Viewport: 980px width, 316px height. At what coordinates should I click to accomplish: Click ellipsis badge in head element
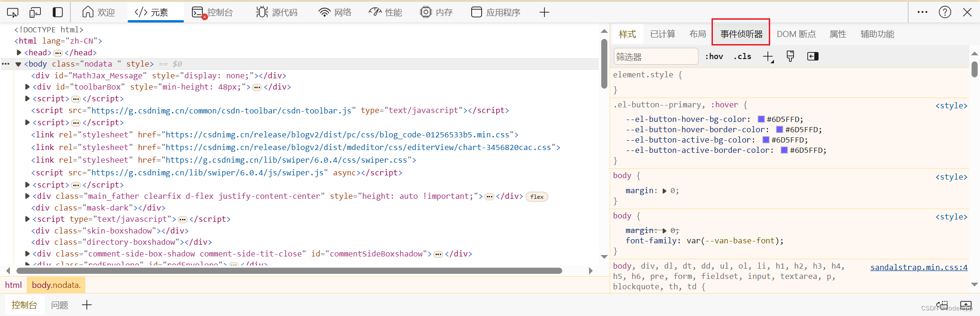[x=58, y=53]
